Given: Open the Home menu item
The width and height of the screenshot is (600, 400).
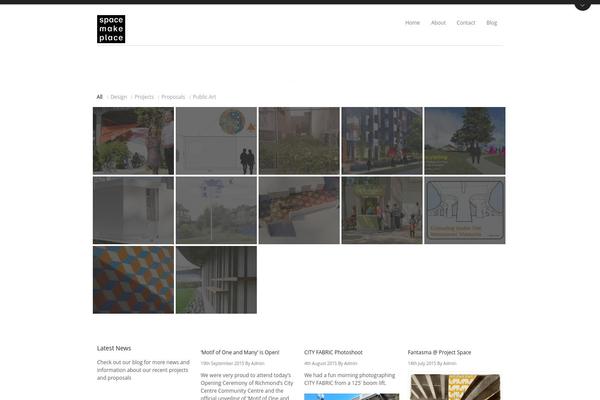Looking at the screenshot, I should tap(412, 23).
